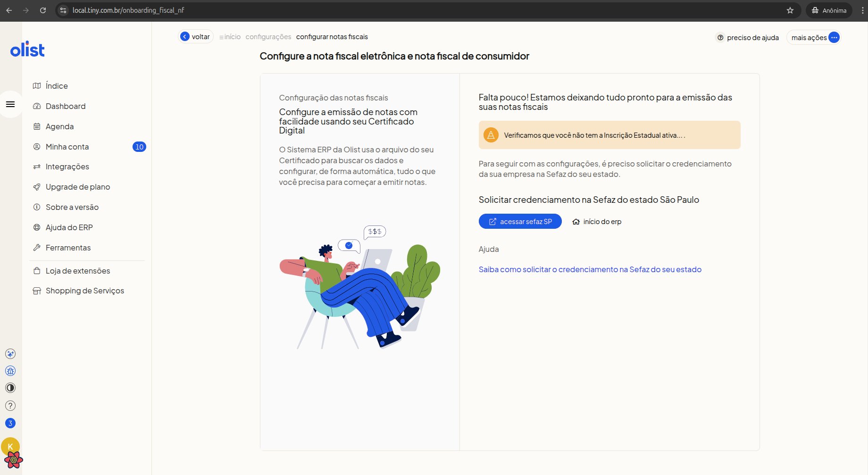The image size is (868, 475).
Task: Open Integrações menu item
Action: (x=67, y=167)
